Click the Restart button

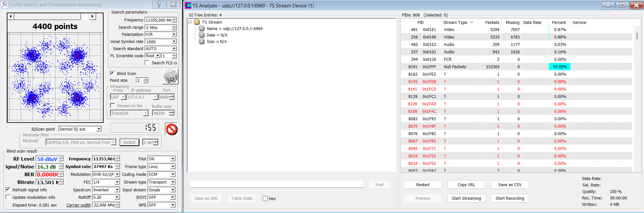(x=423, y=185)
